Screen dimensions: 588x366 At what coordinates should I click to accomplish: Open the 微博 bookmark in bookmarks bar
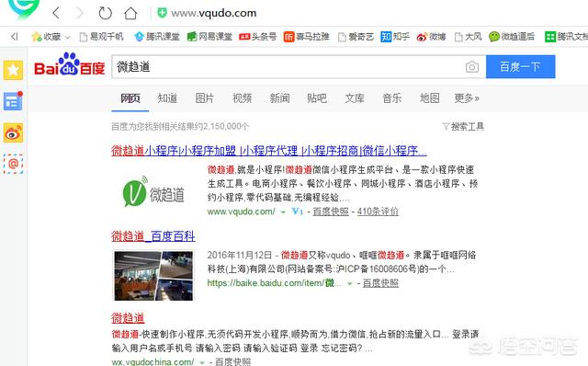pos(431,37)
